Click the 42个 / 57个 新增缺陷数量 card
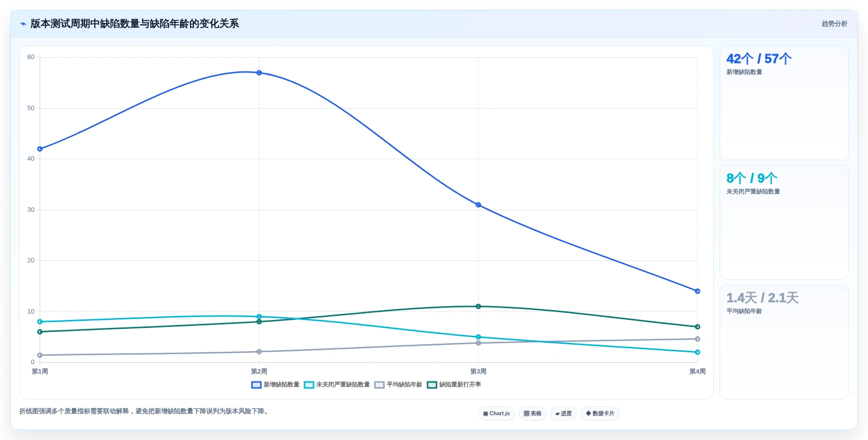Viewport: 868px width, 440px height. pos(784,103)
